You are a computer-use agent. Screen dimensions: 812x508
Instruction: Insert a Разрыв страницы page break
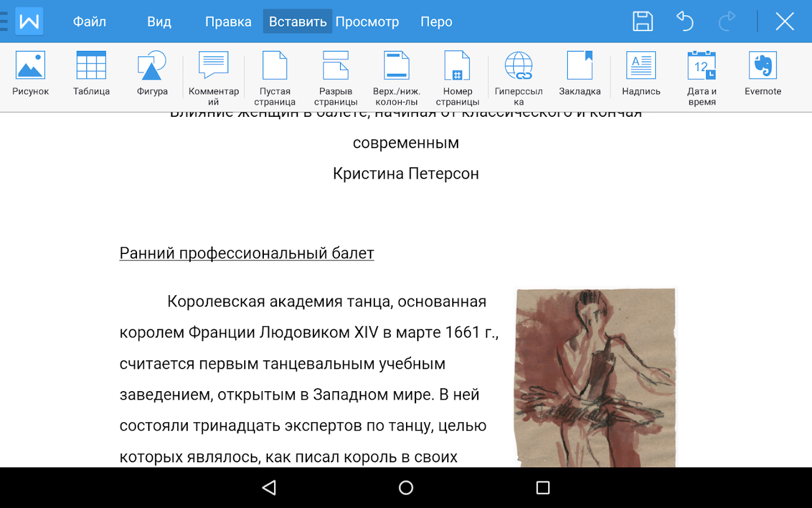pyautogui.click(x=336, y=78)
